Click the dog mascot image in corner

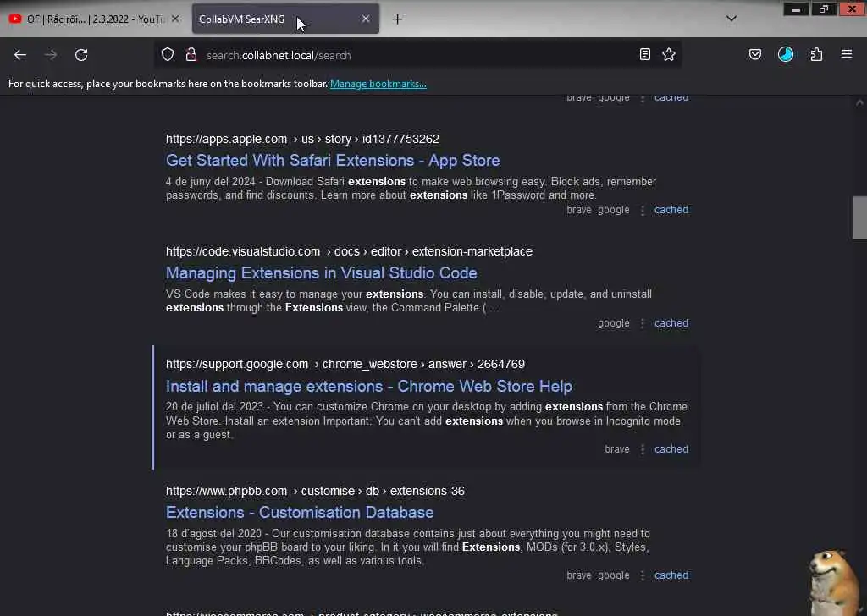(x=835, y=582)
